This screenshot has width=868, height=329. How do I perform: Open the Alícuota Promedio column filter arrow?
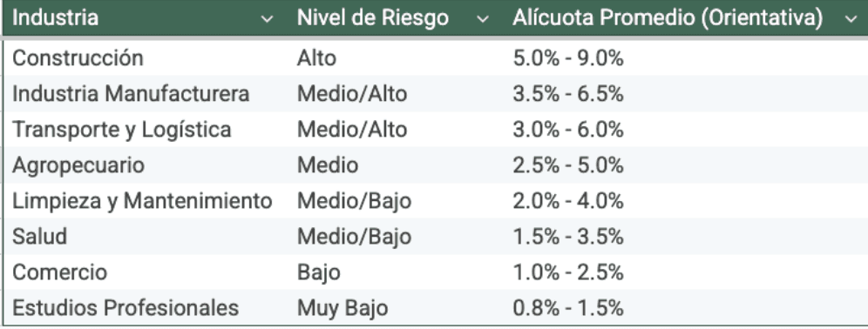[851, 19]
